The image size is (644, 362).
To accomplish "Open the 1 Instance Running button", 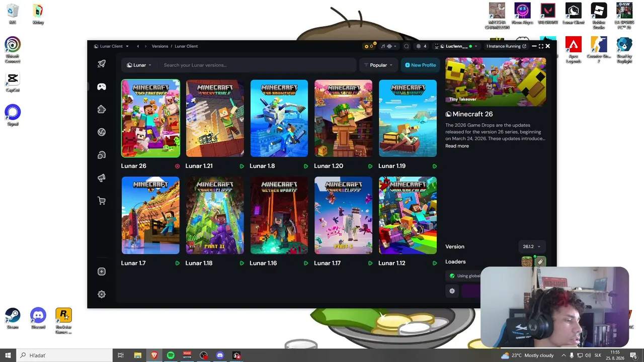I will (506, 46).
